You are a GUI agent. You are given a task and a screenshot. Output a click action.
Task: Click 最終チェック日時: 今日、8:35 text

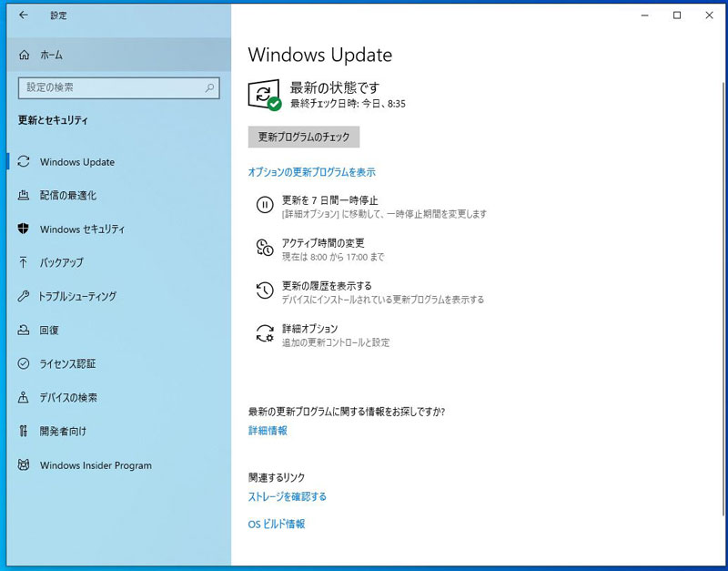click(348, 104)
